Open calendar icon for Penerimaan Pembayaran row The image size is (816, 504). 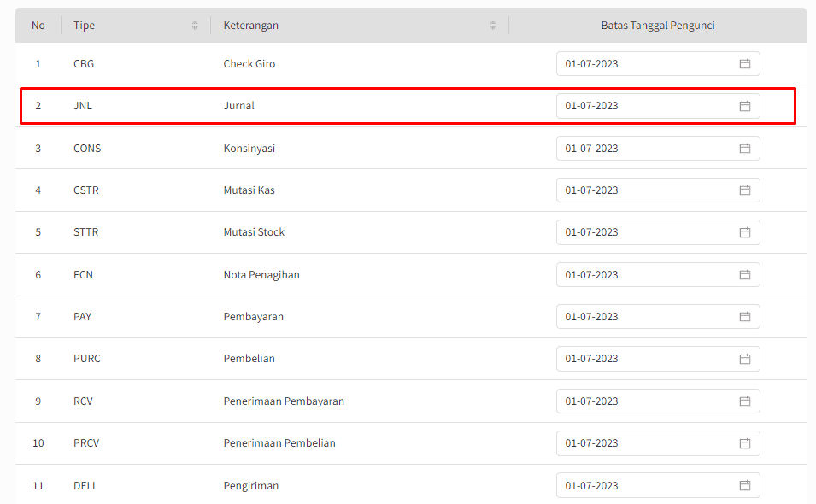(744, 401)
